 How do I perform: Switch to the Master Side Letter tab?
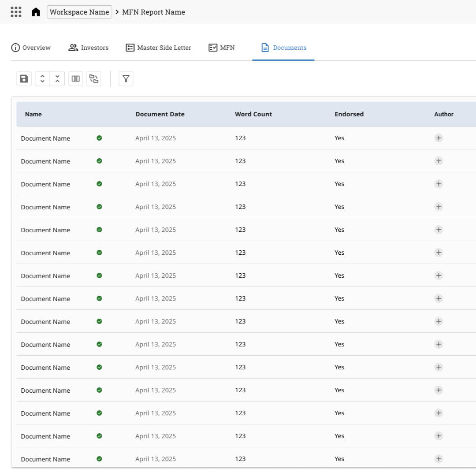click(x=159, y=48)
